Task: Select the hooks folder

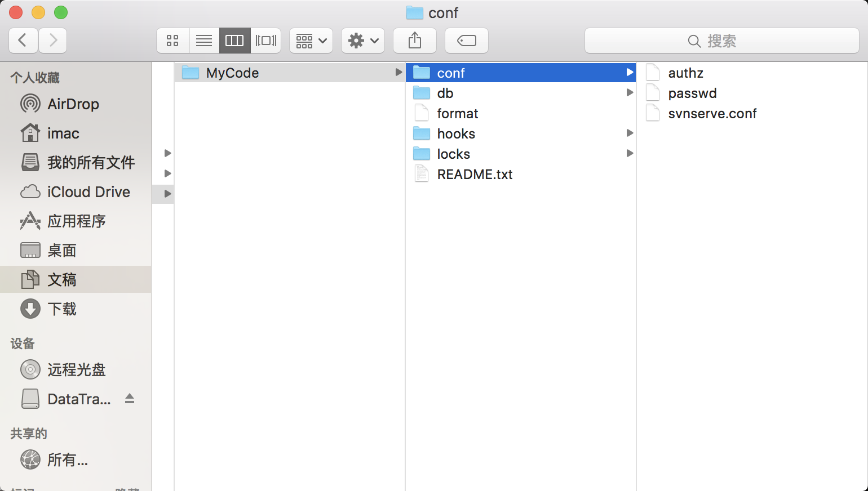Action: point(521,133)
